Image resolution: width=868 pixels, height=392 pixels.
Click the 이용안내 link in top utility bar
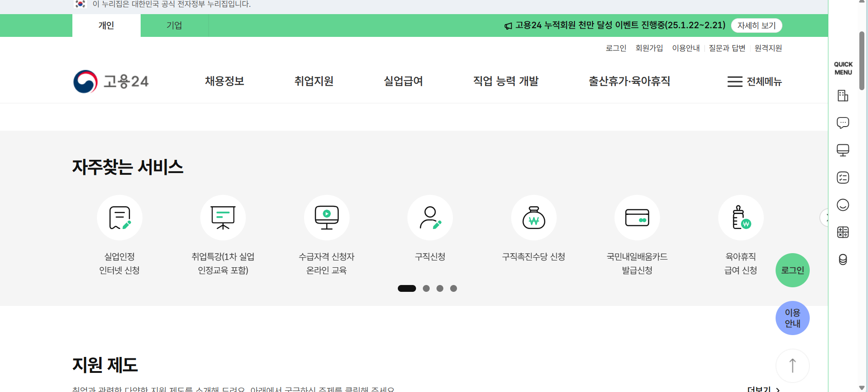pos(686,48)
